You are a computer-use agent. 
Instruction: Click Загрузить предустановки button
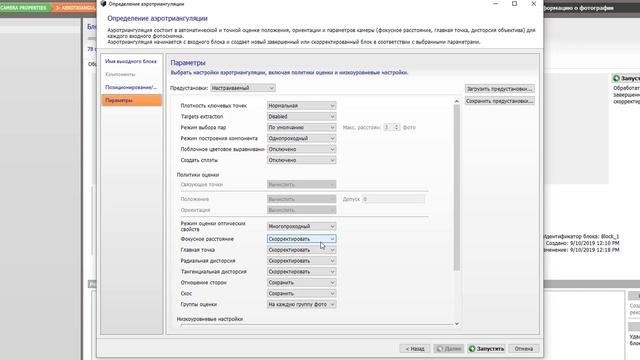500,89
